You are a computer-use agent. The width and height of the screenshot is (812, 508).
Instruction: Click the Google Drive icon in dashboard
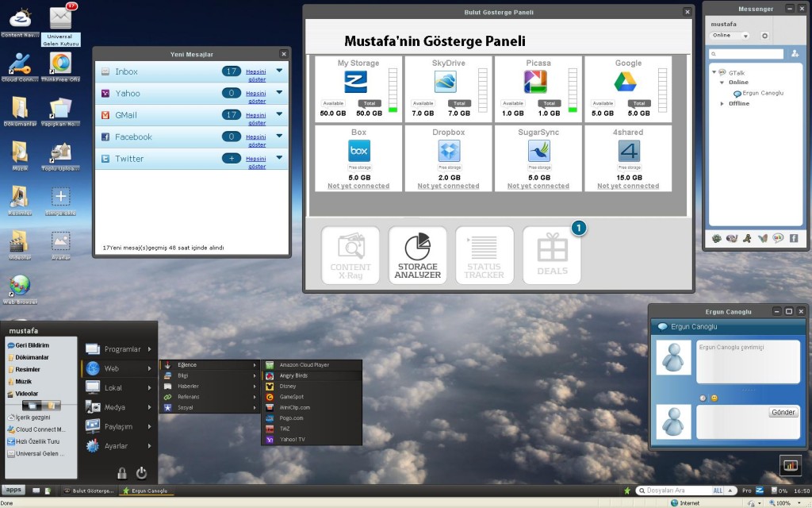pyautogui.click(x=625, y=82)
